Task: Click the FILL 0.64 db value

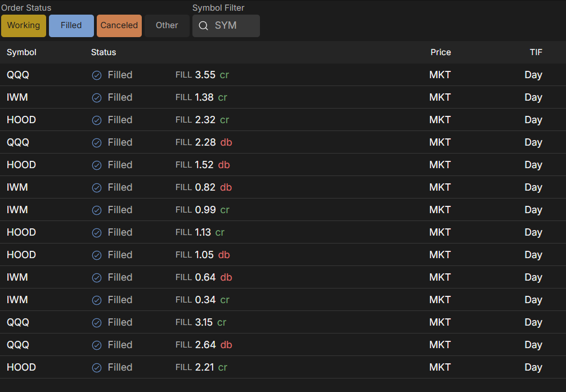Action: point(204,277)
